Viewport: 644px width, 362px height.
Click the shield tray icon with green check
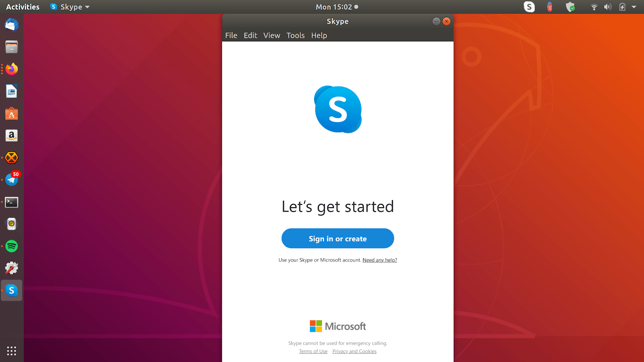(x=570, y=7)
